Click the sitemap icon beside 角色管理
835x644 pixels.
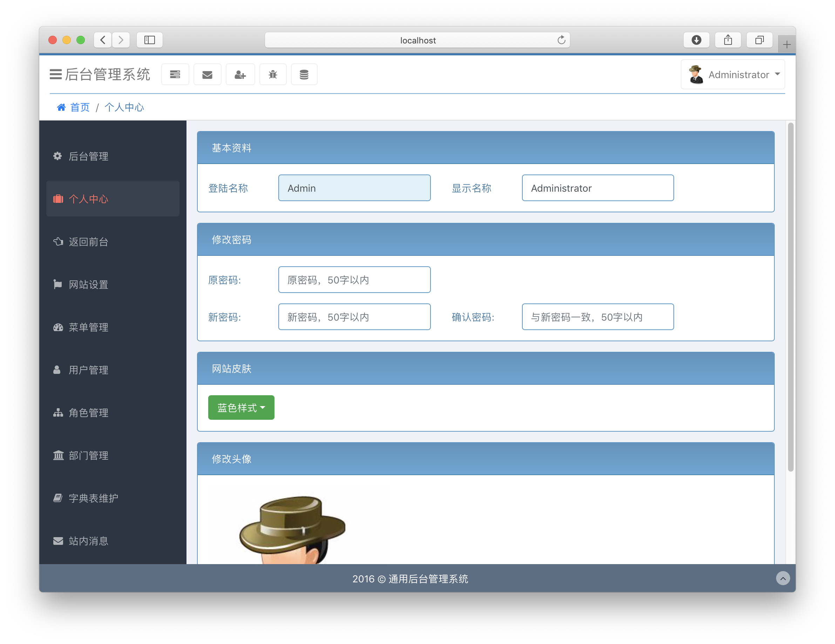click(x=58, y=412)
